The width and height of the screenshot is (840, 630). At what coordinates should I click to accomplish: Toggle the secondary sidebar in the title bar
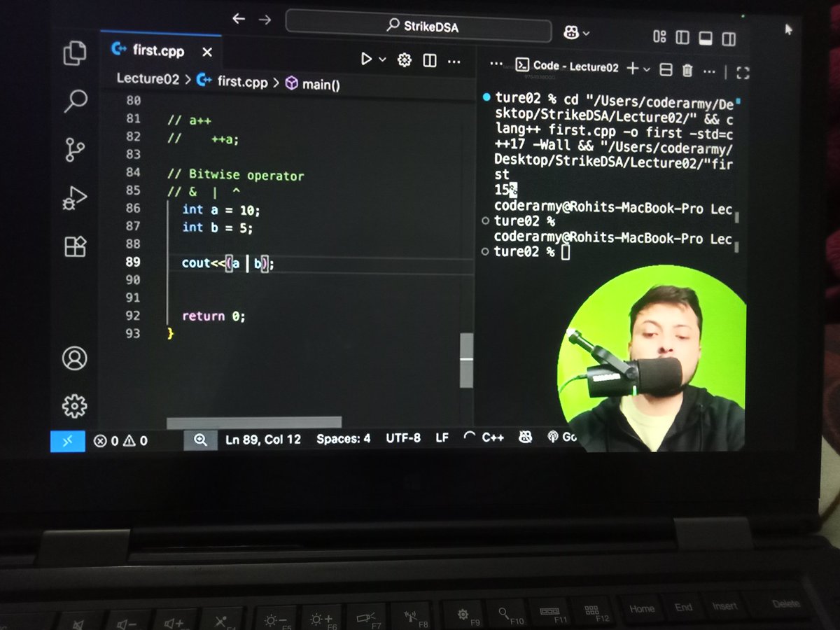point(728,39)
